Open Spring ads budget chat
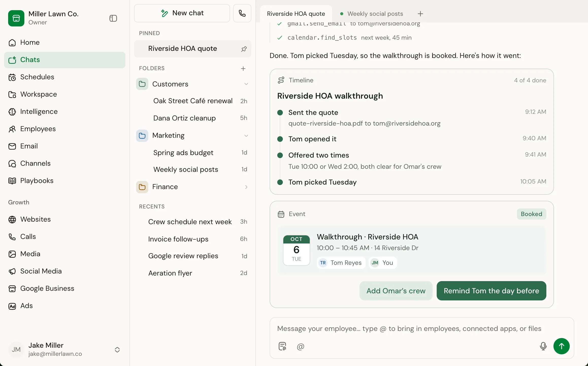588x366 pixels. pyautogui.click(x=193, y=153)
